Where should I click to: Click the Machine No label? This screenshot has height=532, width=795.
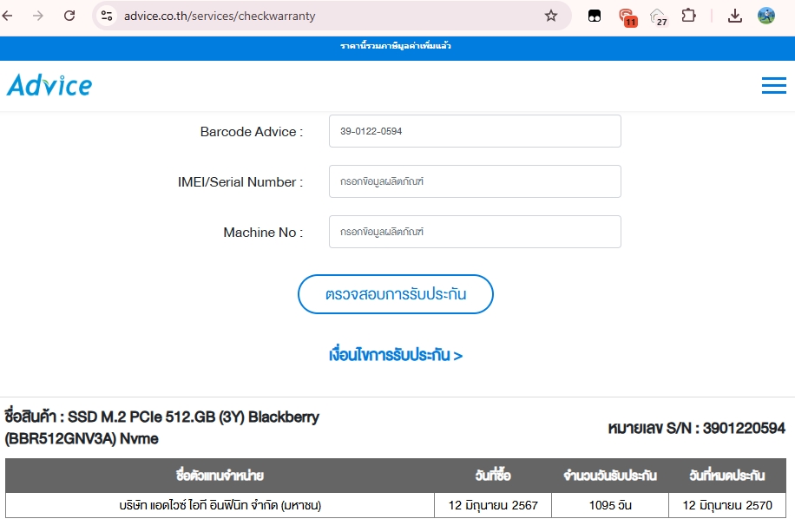tap(263, 233)
